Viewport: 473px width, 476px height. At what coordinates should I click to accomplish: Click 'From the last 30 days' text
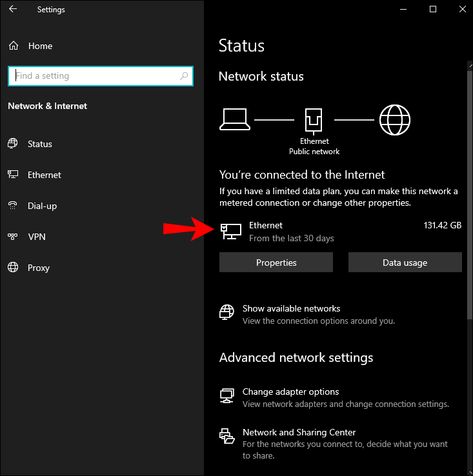[291, 238]
